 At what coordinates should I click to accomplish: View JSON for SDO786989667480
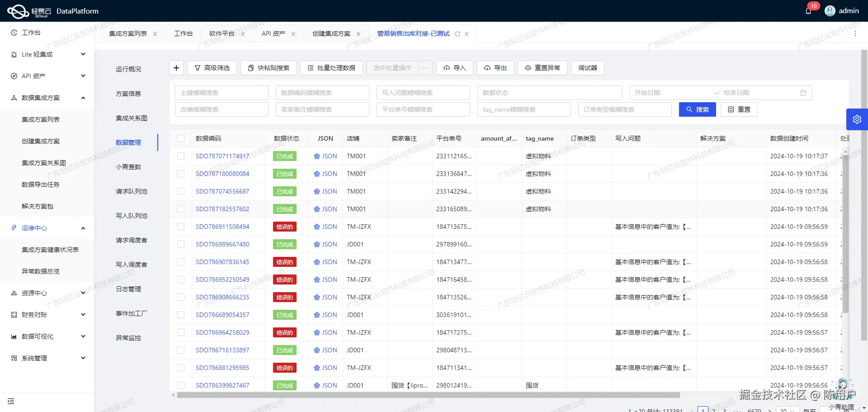coord(325,244)
